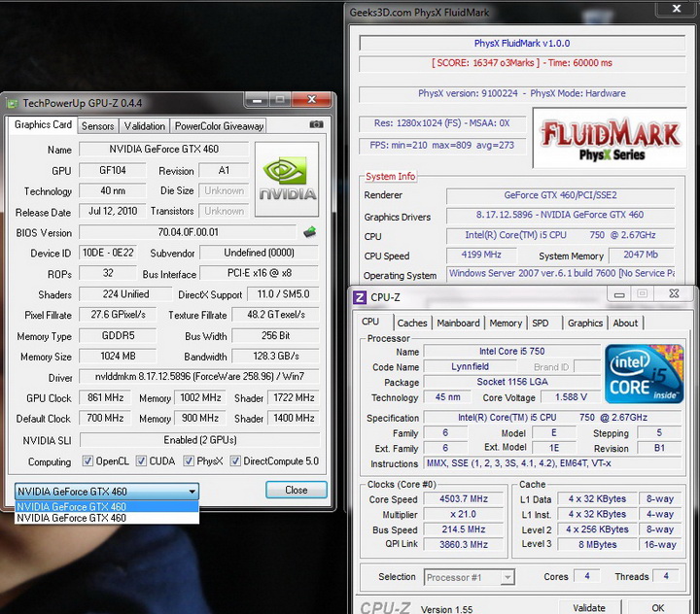
Task: Maximize the GPU-Z window
Action: click(x=280, y=100)
